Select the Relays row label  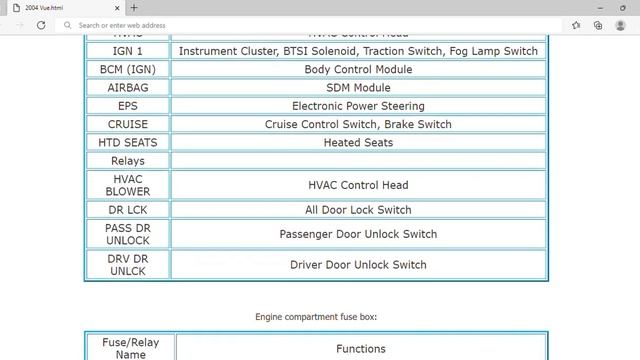pyautogui.click(x=128, y=161)
